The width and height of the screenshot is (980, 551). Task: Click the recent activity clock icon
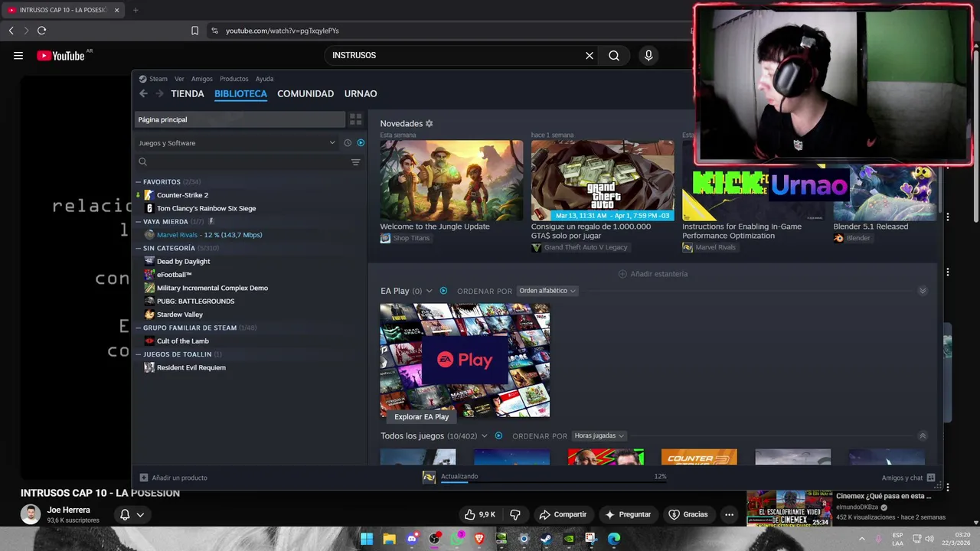click(x=348, y=143)
